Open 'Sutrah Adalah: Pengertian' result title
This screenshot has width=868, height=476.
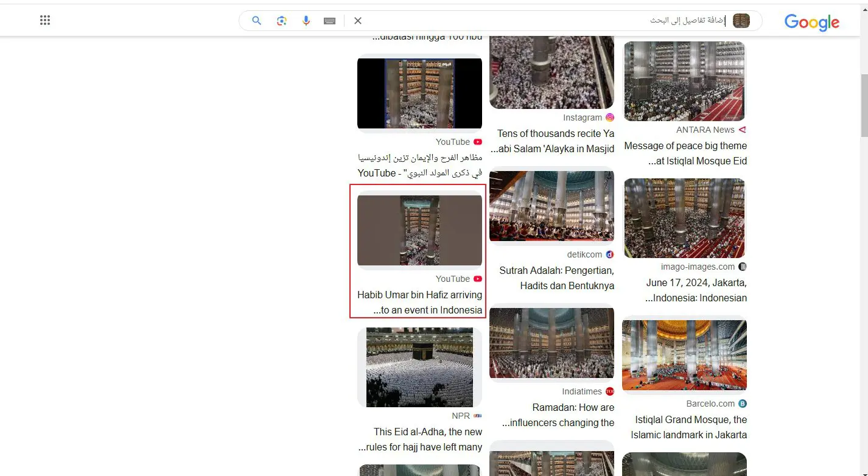[x=557, y=278]
